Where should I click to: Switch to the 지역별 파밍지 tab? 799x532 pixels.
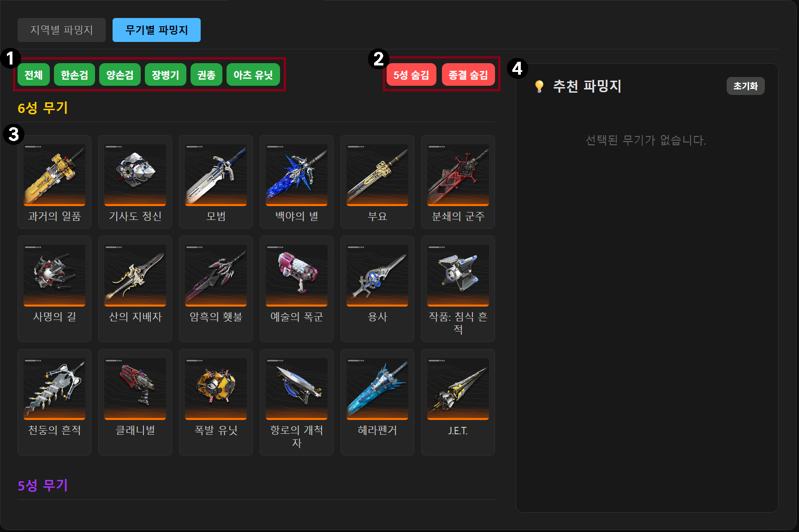62,30
